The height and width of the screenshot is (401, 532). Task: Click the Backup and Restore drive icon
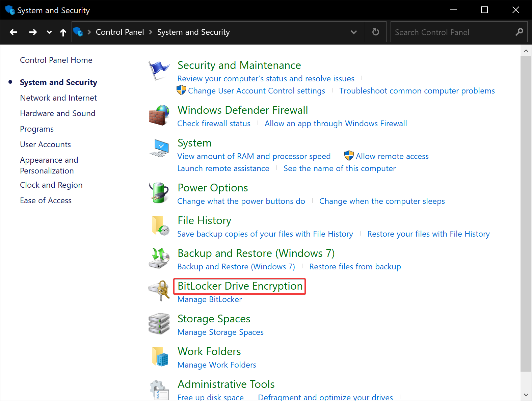click(x=159, y=258)
